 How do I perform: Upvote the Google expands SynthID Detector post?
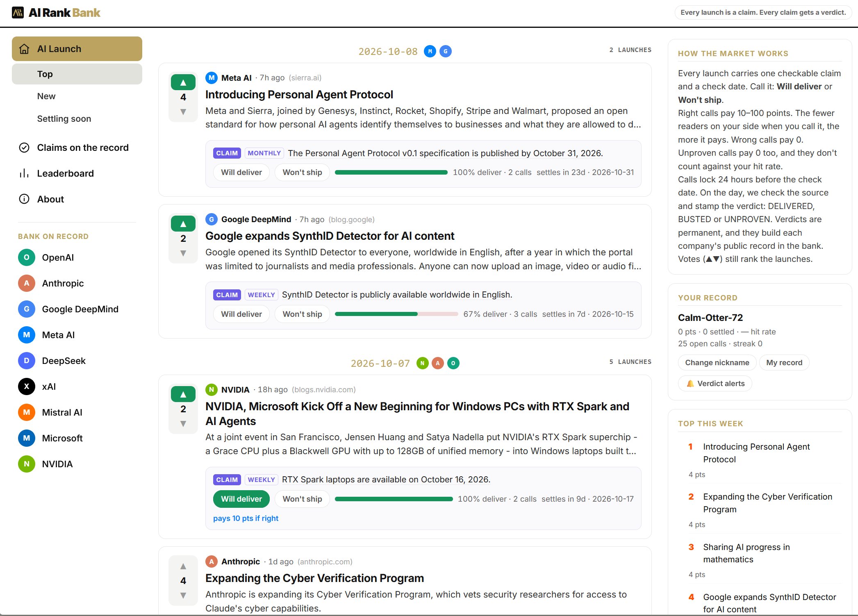[183, 224]
